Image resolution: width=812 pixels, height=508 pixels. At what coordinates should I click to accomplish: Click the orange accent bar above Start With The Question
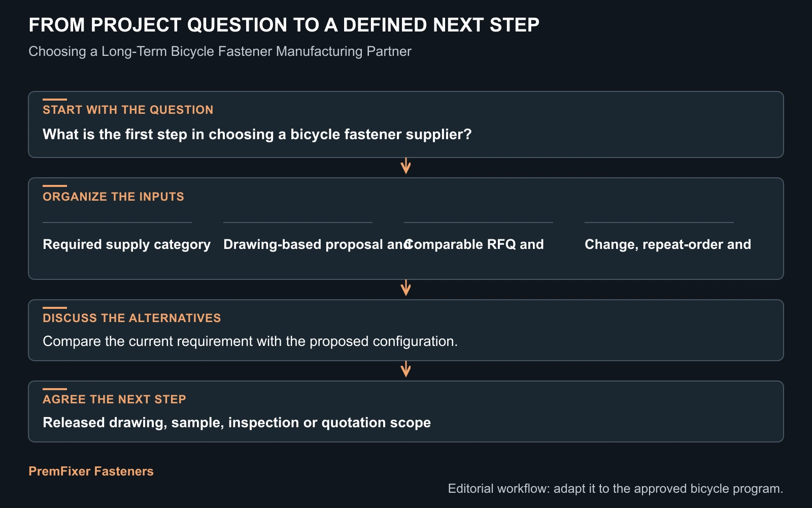click(x=55, y=100)
